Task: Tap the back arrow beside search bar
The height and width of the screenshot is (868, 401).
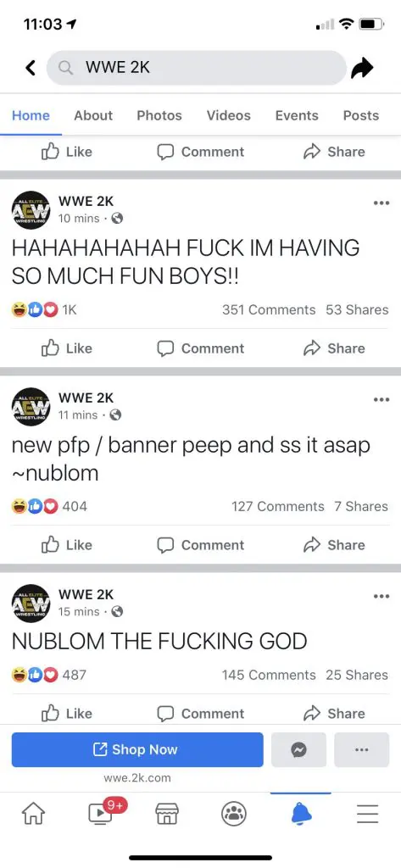Action: tap(31, 68)
